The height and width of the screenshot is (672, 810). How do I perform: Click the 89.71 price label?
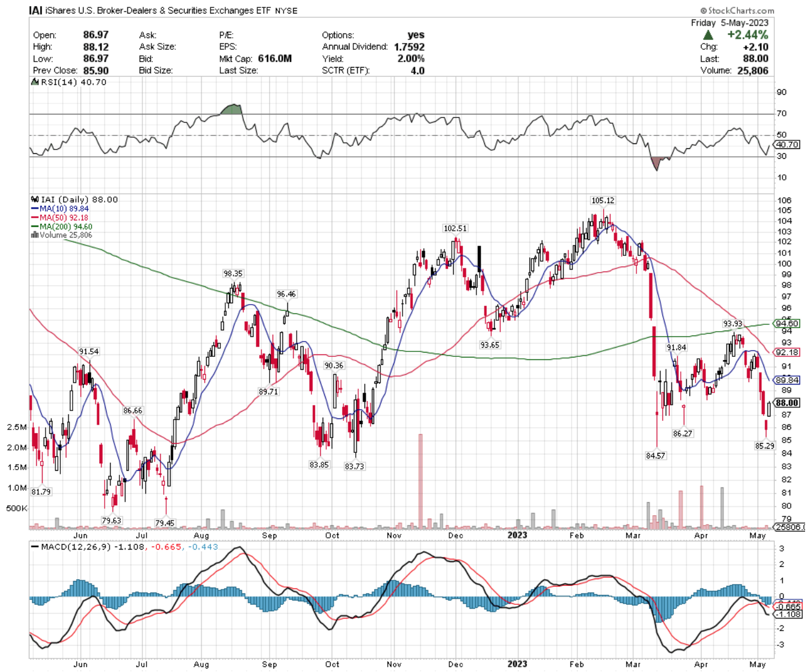268,392
